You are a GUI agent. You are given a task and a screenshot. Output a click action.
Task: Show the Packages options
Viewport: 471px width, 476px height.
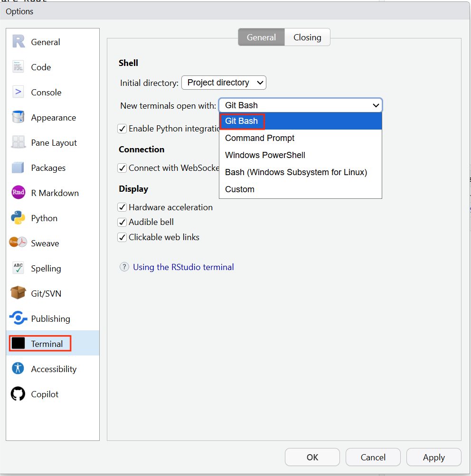coord(53,168)
